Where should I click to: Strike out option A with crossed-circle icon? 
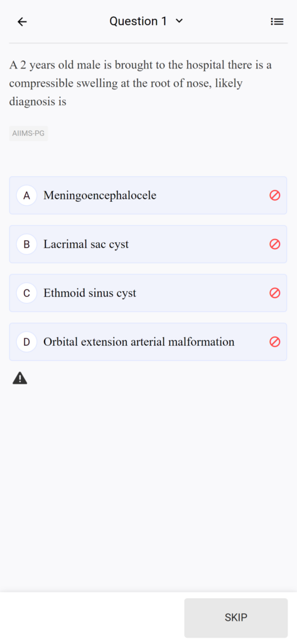point(275,196)
